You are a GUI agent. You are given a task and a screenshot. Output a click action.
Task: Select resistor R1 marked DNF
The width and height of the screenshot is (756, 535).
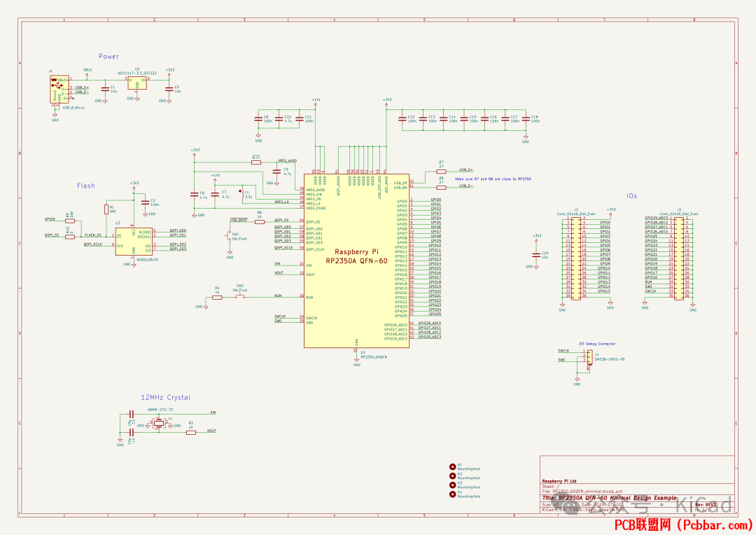106,209
